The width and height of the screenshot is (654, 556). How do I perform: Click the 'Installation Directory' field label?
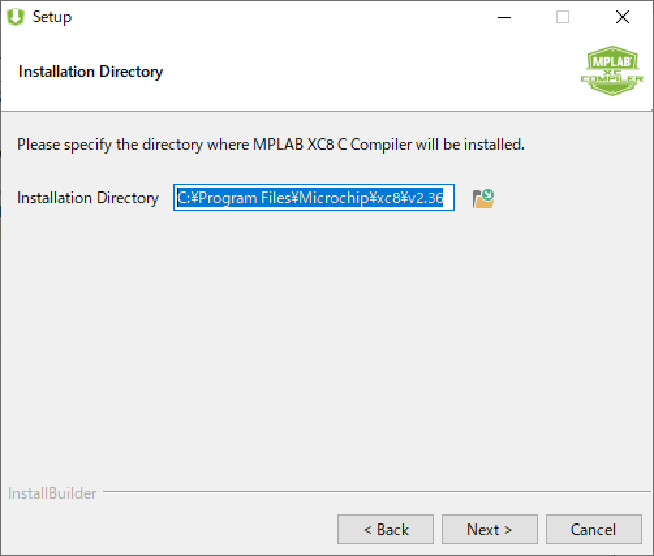point(88,198)
